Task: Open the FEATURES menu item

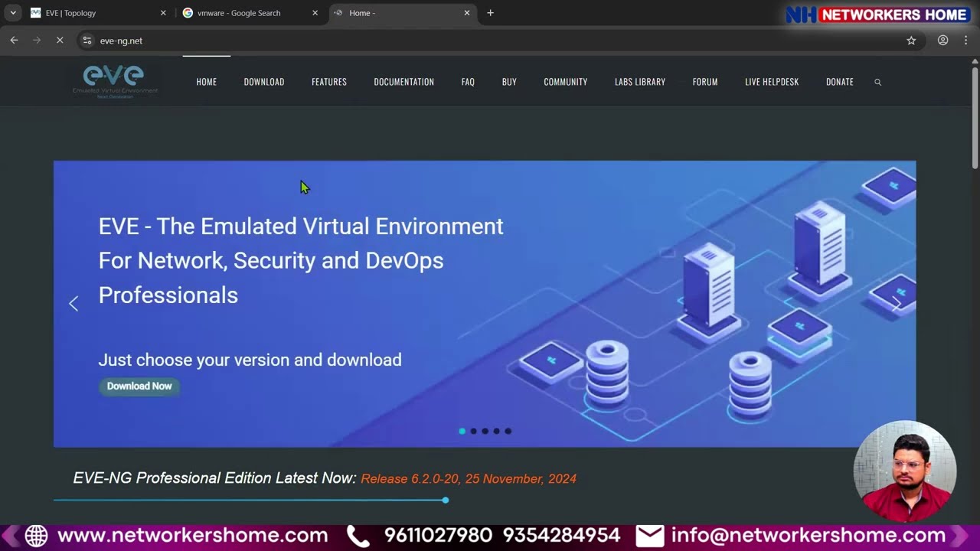Action: [329, 82]
